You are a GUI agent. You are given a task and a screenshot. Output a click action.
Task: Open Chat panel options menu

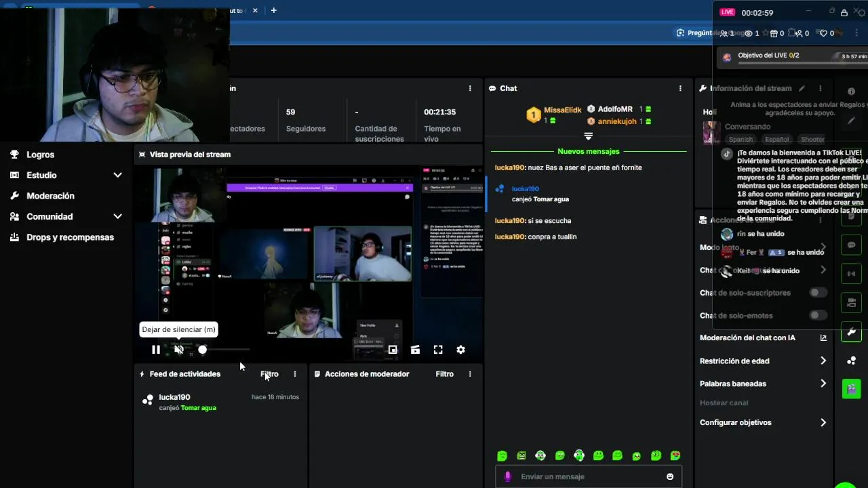680,88
